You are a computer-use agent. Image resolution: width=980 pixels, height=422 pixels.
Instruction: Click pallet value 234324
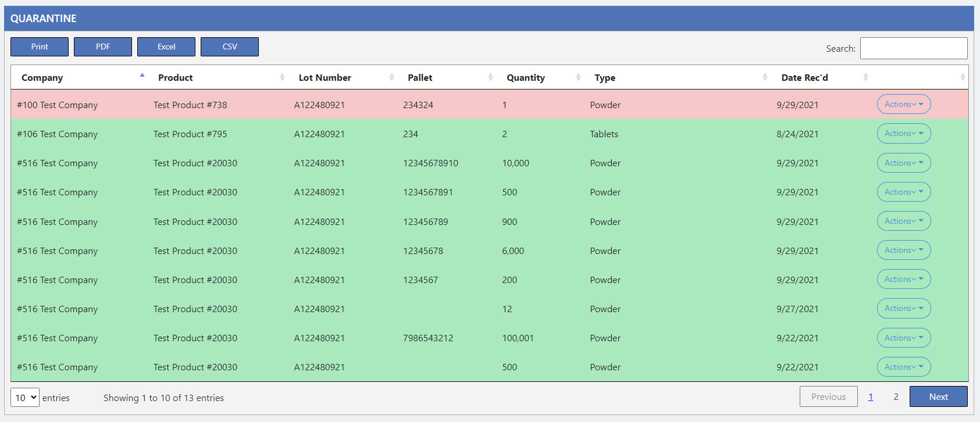pyautogui.click(x=418, y=105)
